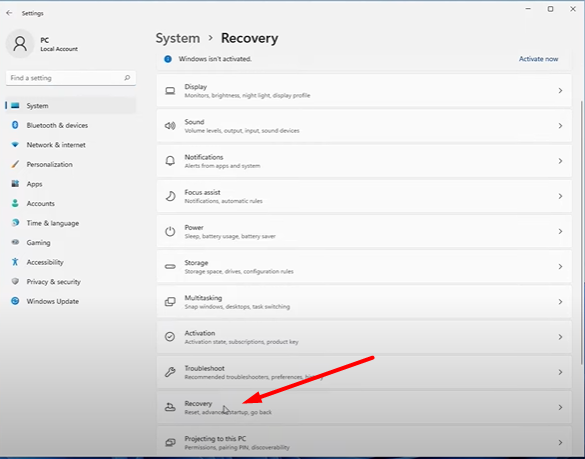Viewport: 585px width, 459px height.
Task: Click the Find a setting search box
Action: point(71,78)
